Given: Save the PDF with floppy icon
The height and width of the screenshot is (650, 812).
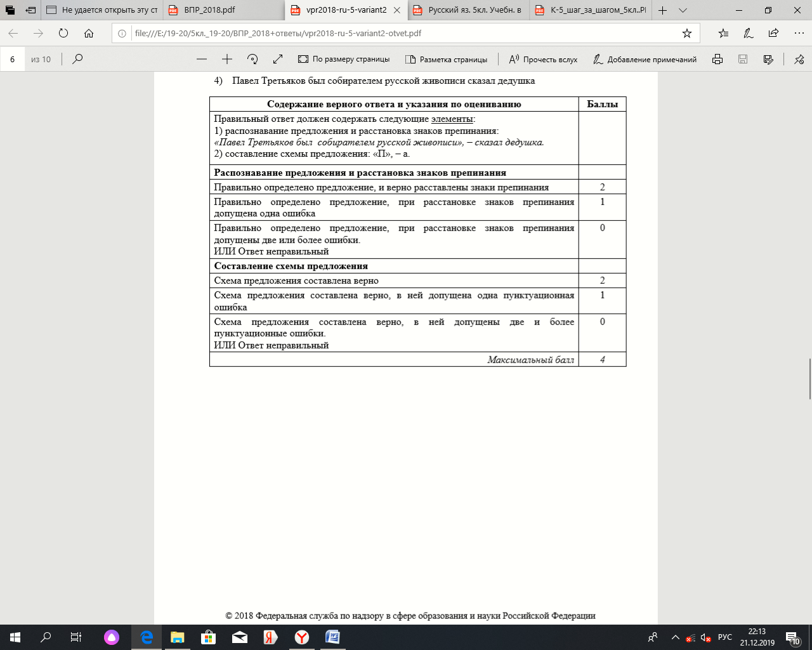Looking at the screenshot, I should point(743,59).
